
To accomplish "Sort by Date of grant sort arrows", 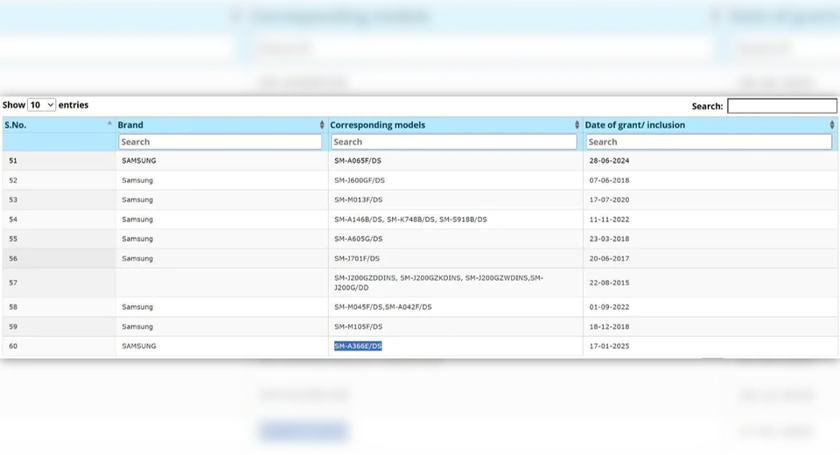I will coord(832,125).
